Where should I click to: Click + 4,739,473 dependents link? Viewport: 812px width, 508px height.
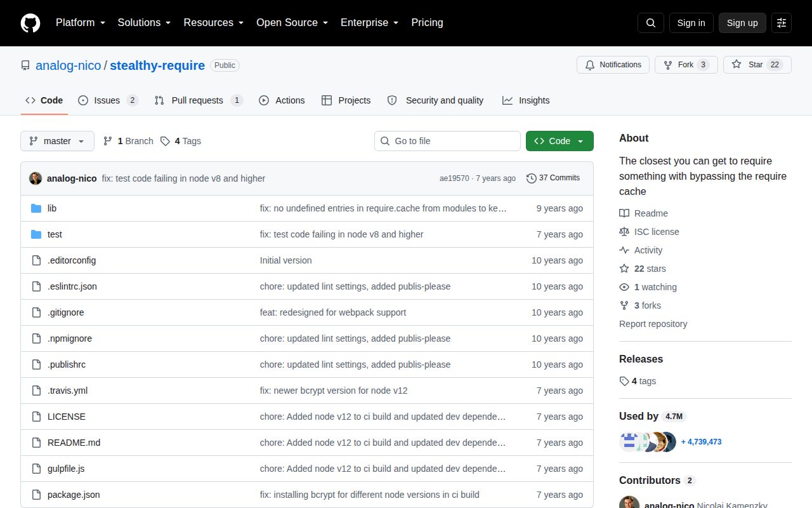click(x=701, y=442)
